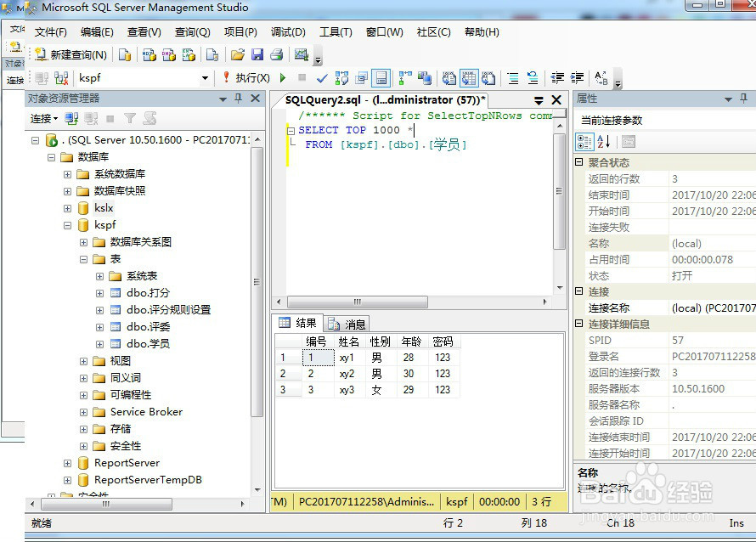Toggle Include Actual Execution Plan icon
The height and width of the screenshot is (542, 756).
click(x=405, y=78)
